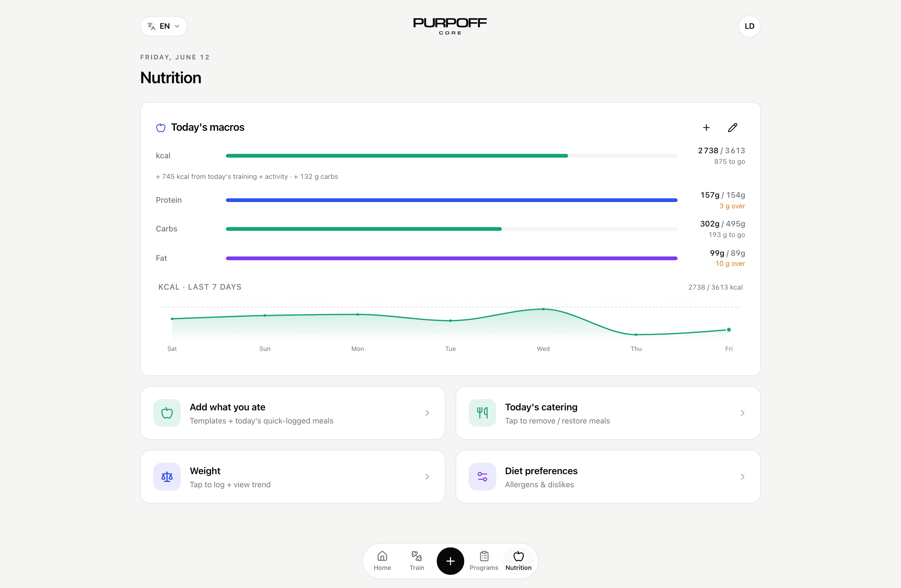Expand Today's catering via chevron
This screenshot has height=588, width=901.
point(742,413)
